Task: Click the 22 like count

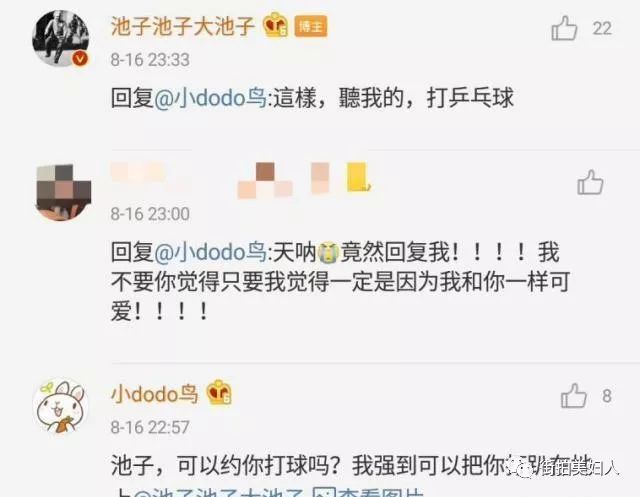Action: (x=602, y=29)
